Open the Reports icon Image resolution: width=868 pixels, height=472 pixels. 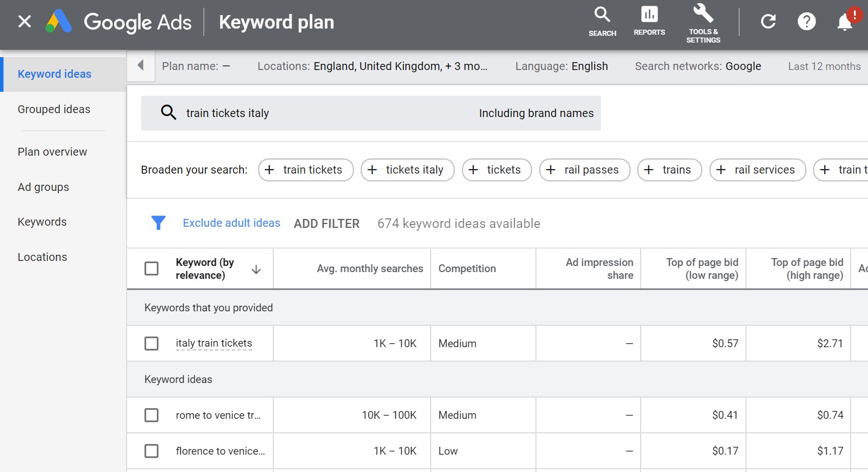[x=649, y=21]
